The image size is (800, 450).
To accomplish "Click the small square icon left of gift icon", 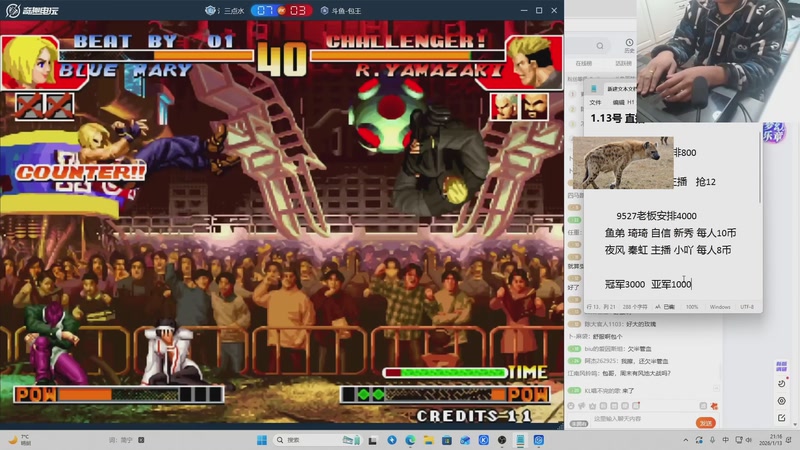I will [703, 406].
